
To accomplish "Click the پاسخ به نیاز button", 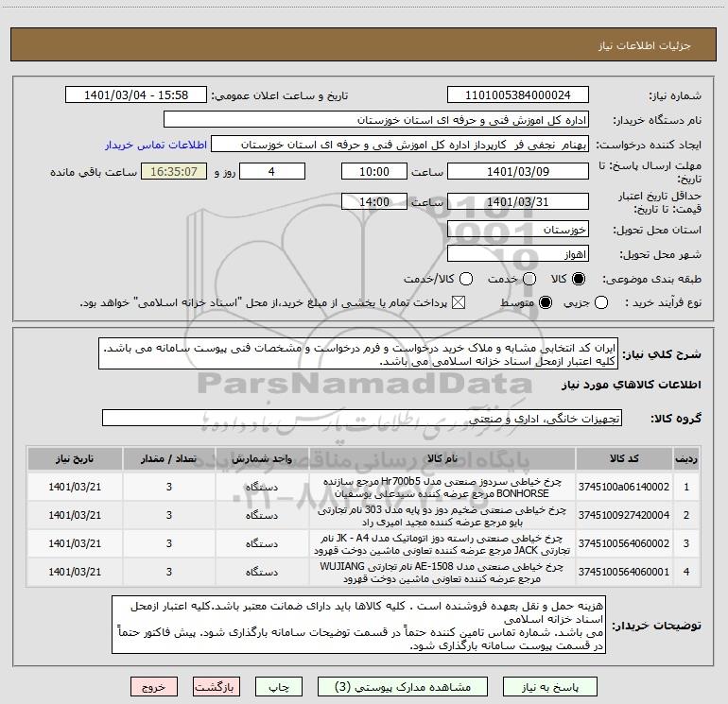I will coord(549,687).
